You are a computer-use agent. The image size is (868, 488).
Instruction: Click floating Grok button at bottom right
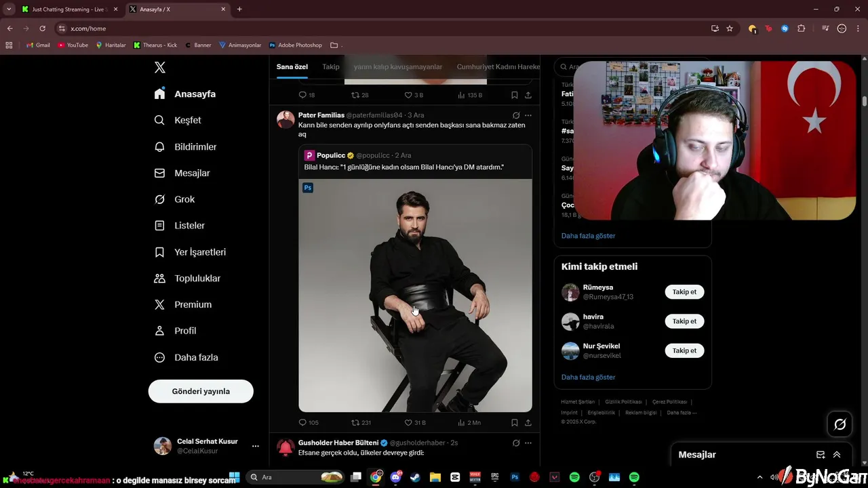tap(840, 424)
